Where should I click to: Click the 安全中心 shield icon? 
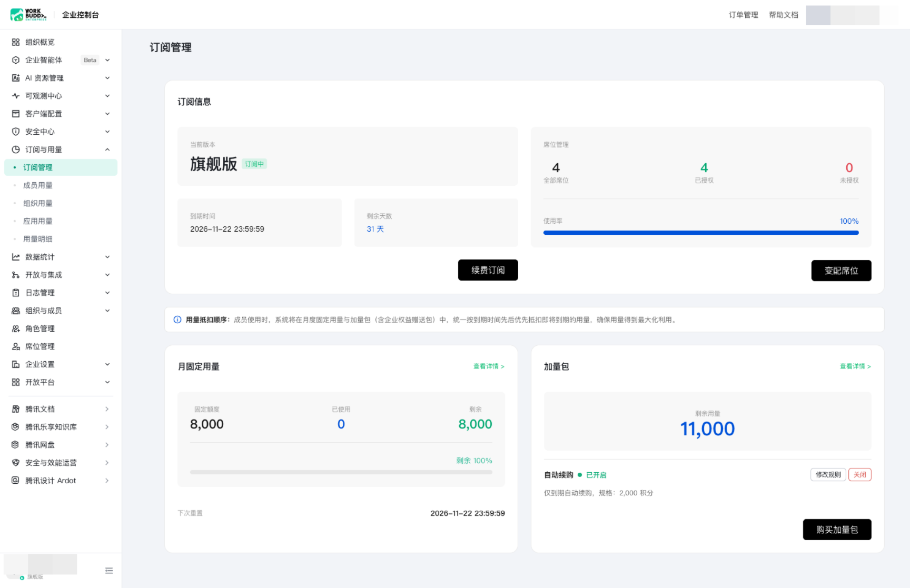16,132
